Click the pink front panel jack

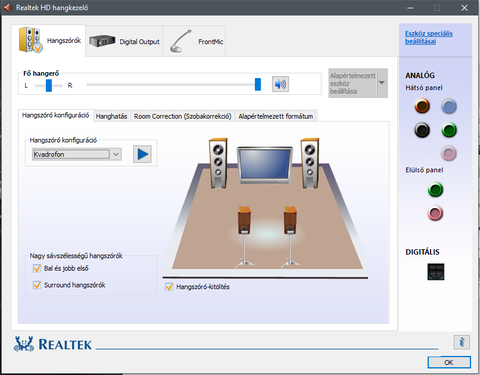coord(435,213)
